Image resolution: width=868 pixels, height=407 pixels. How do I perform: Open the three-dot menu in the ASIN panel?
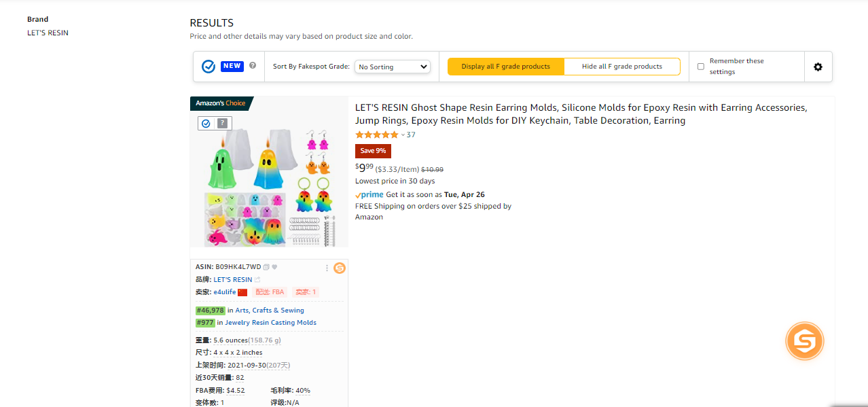327,268
